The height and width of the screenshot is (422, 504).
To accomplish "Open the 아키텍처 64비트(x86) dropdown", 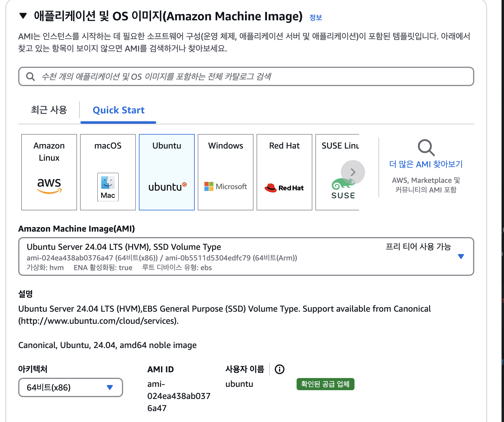I will (71, 387).
